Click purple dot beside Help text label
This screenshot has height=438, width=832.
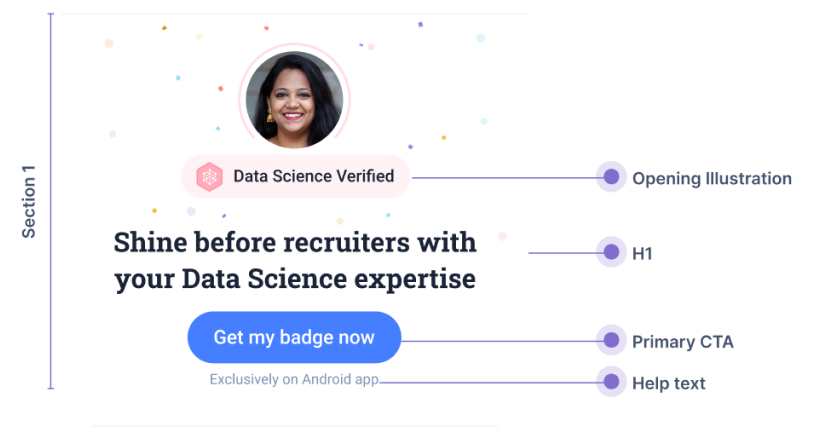point(611,381)
